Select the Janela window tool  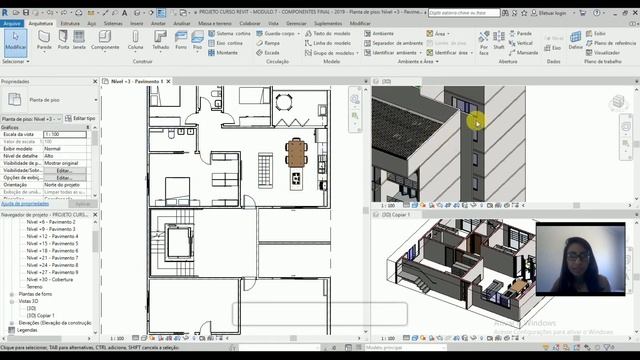coord(79,40)
